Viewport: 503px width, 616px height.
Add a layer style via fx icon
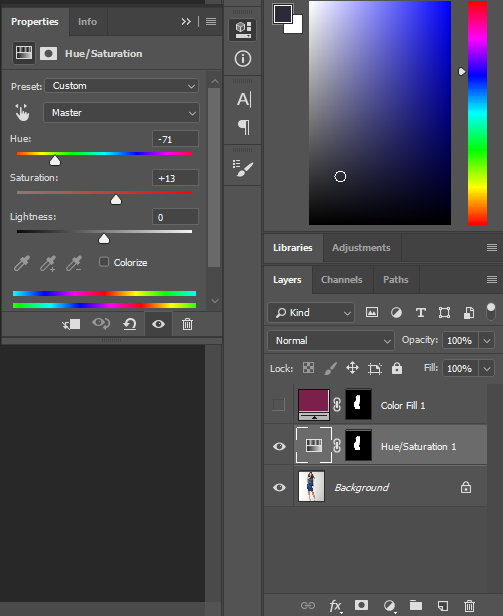335,605
